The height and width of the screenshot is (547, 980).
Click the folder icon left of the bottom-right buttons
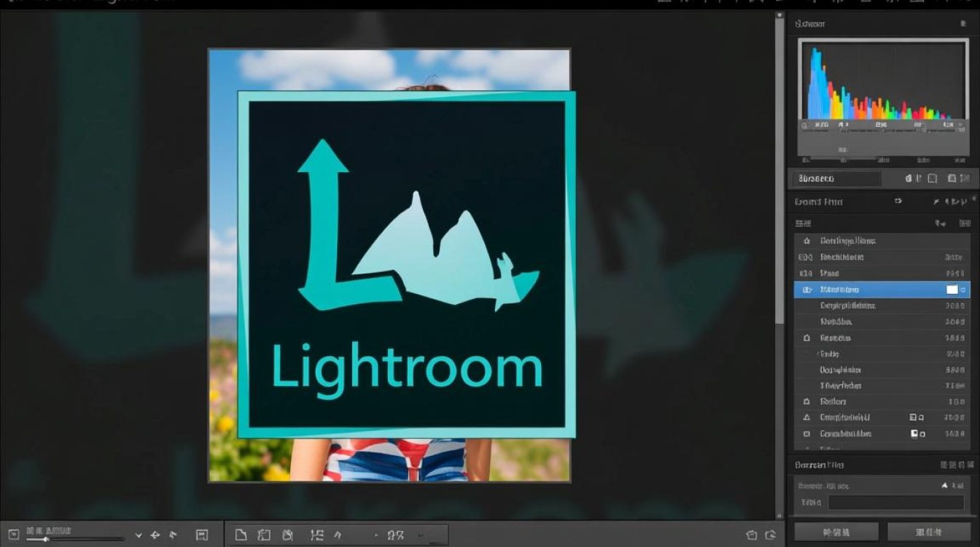771,535
